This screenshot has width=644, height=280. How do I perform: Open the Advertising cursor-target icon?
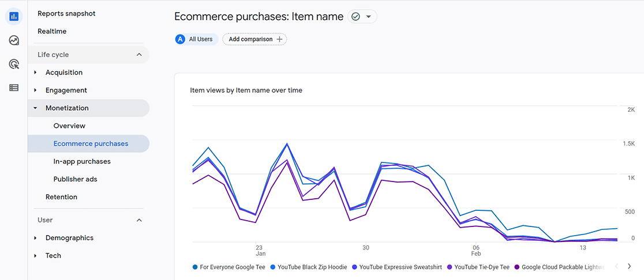click(14, 65)
